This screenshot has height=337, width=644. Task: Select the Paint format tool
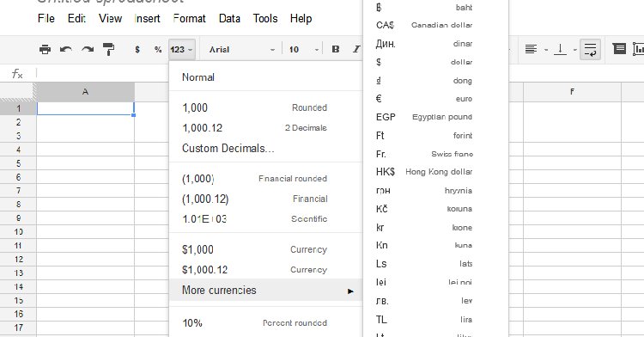coord(108,50)
